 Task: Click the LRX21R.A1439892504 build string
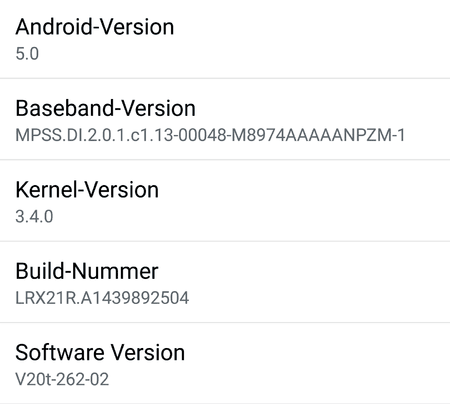tap(102, 298)
